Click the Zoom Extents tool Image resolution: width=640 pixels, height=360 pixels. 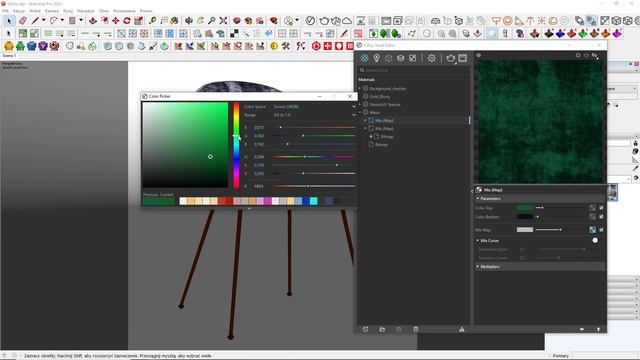pos(223,20)
